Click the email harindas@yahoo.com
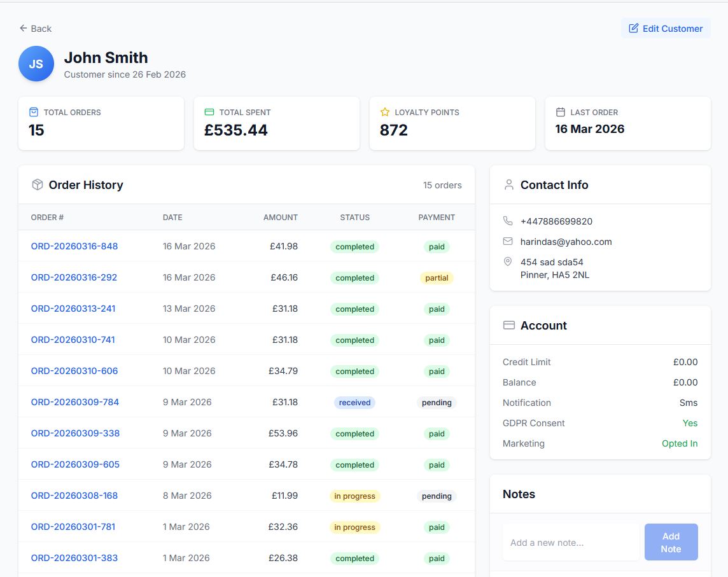This screenshot has width=728, height=577. [x=566, y=241]
